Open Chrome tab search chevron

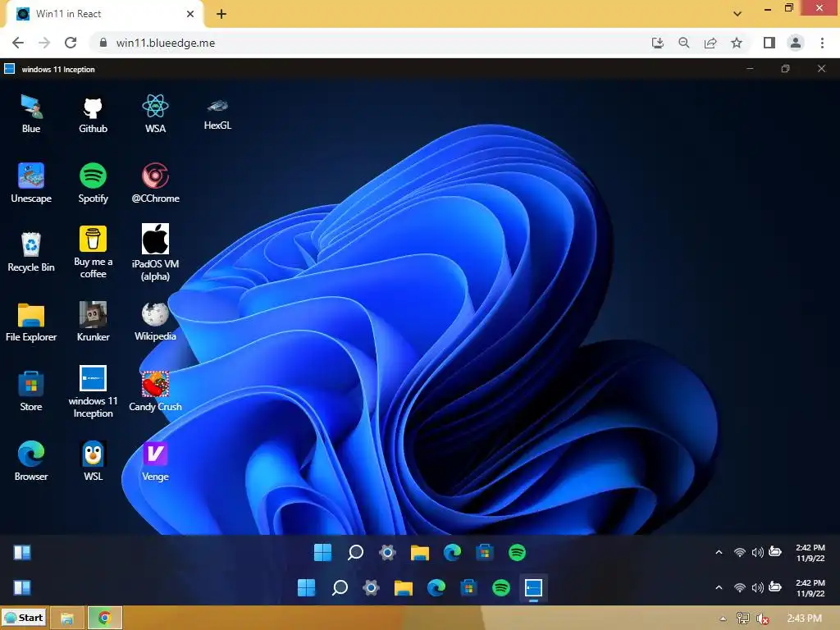coord(737,14)
